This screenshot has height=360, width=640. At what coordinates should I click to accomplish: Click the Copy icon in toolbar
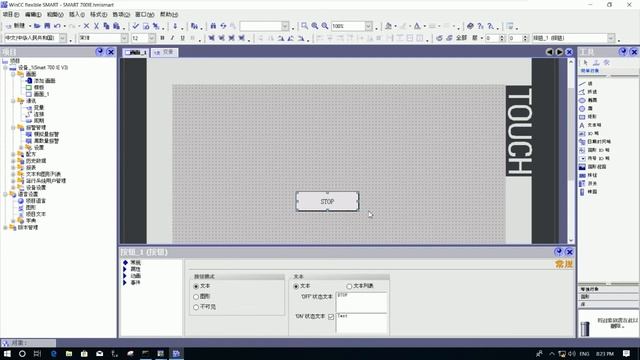click(x=106, y=26)
